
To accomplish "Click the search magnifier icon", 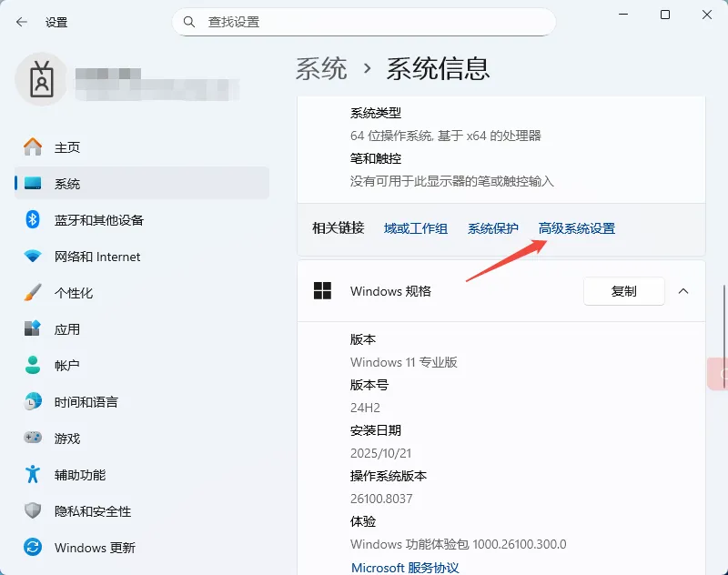I will click(188, 22).
